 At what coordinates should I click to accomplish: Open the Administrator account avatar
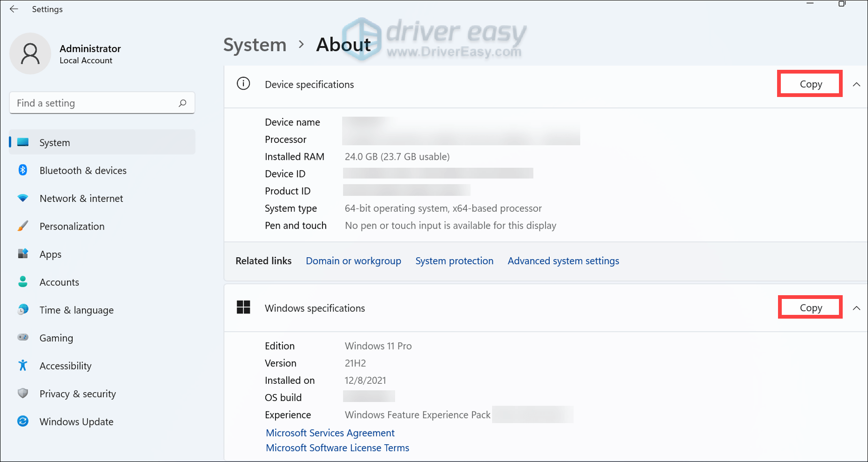tap(30, 53)
